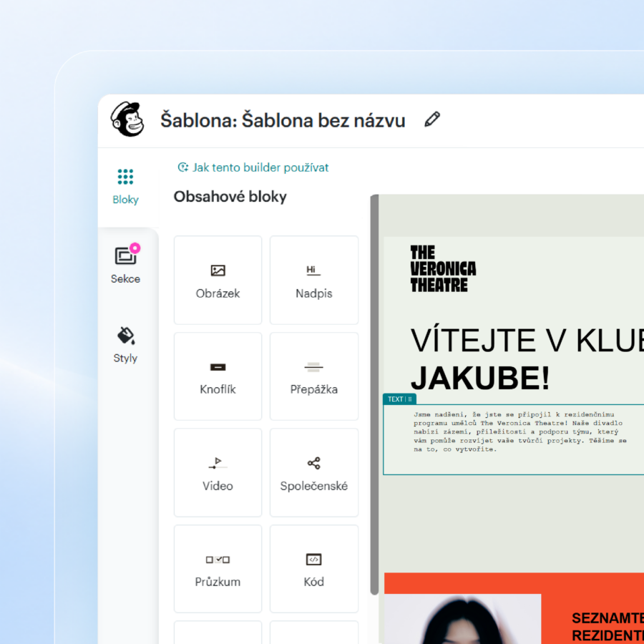644x644 pixels.
Task: Select the Obrázek content block
Action: (x=218, y=280)
